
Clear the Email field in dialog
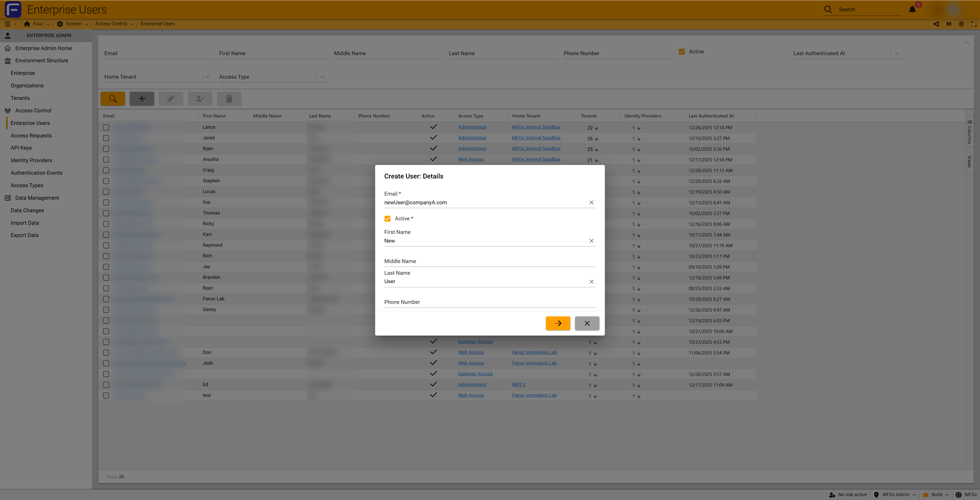click(x=592, y=203)
